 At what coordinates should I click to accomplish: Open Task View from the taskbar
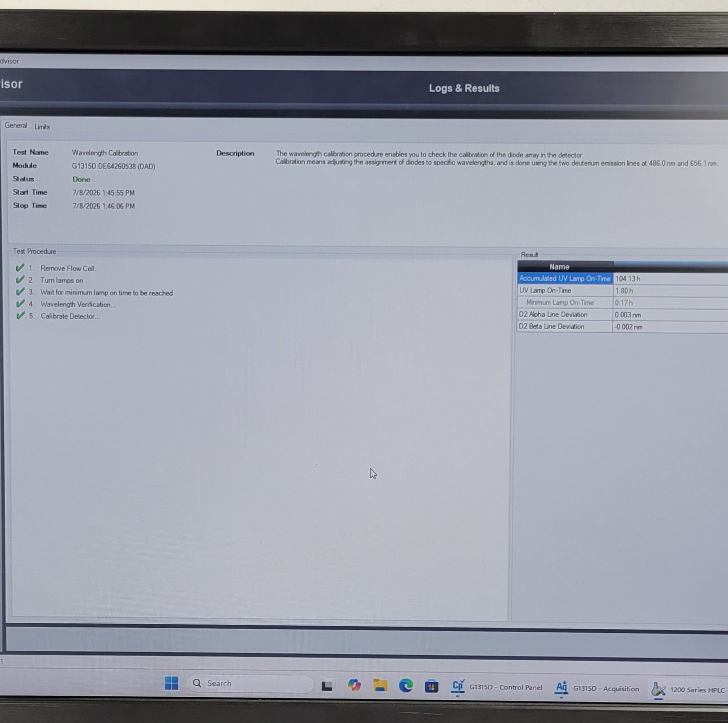tap(327, 685)
